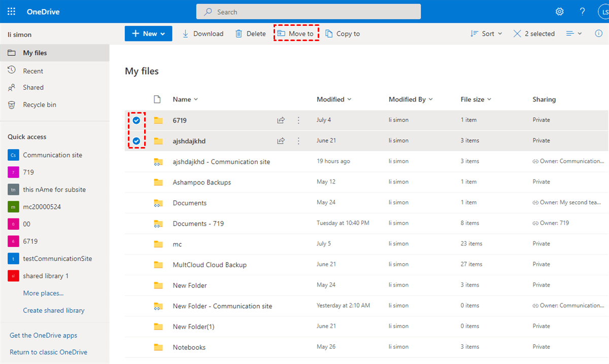Open the Settings gear icon

click(559, 12)
